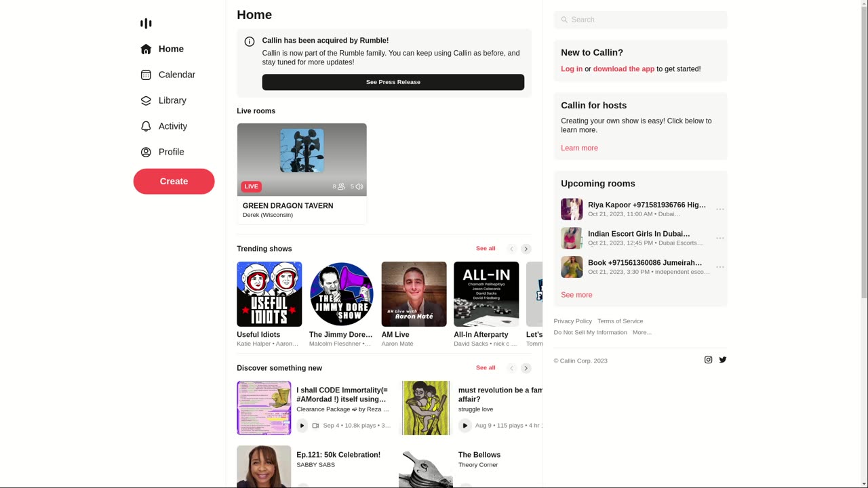Open the All-In Afterparty show cover
This screenshot has width=868, height=488.
[x=486, y=294]
